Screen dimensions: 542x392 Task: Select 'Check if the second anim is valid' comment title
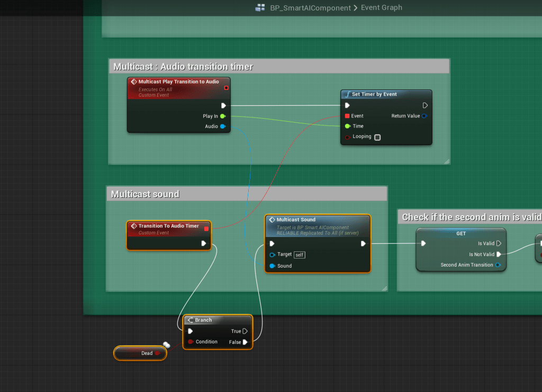point(472,217)
